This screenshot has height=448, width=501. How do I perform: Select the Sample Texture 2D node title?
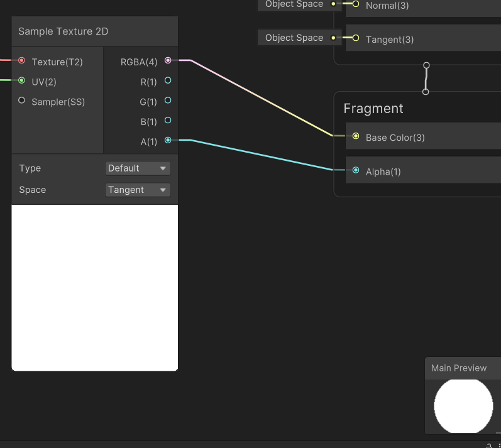click(x=63, y=31)
